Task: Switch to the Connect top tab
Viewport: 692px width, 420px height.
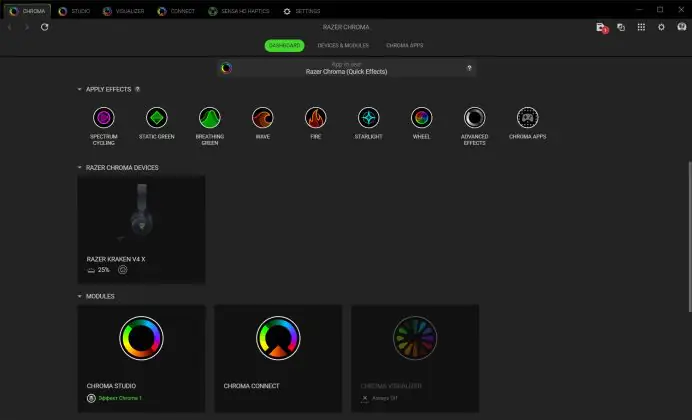Action: pyautogui.click(x=176, y=11)
